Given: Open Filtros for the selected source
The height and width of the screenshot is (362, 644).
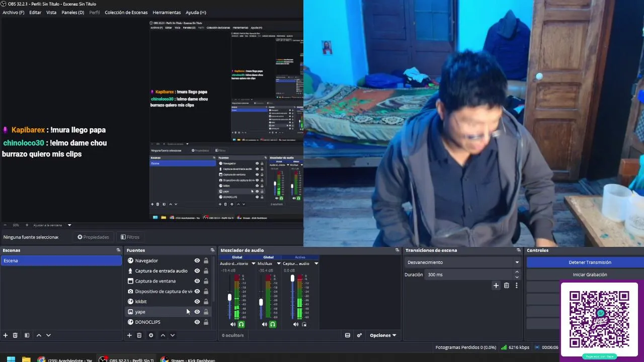Looking at the screenshot, I should (130, 237).
